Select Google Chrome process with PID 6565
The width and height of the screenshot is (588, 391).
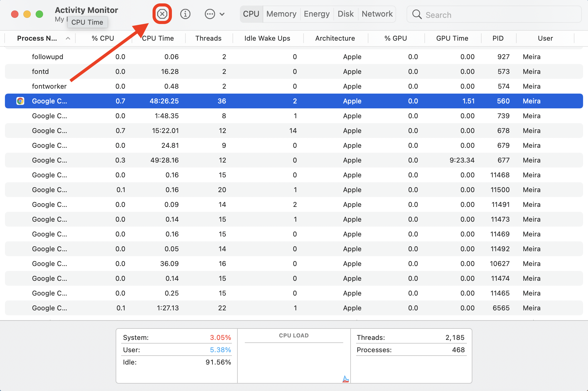point(294,308)
